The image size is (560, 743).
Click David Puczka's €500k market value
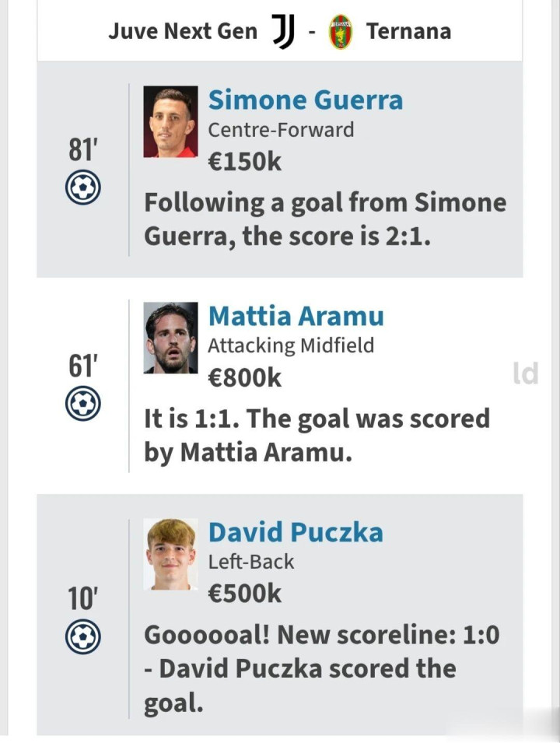[244, 594]
